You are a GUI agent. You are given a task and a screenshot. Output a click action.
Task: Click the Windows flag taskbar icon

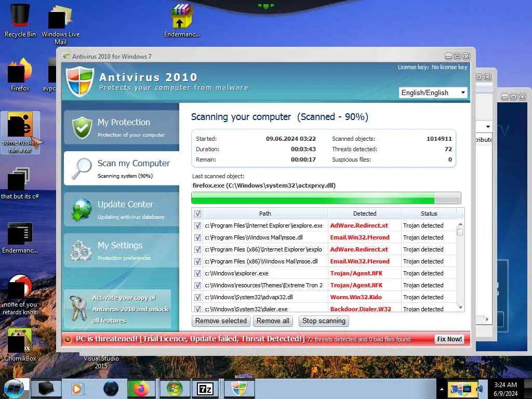(x=174, y=389)
